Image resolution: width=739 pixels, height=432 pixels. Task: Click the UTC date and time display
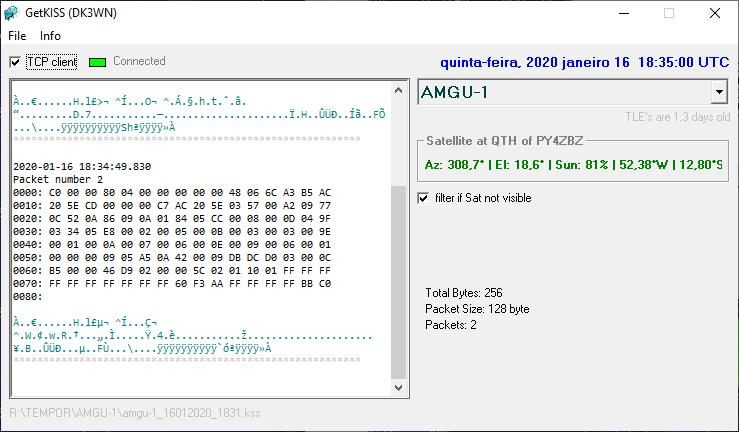tap(584, 62)
